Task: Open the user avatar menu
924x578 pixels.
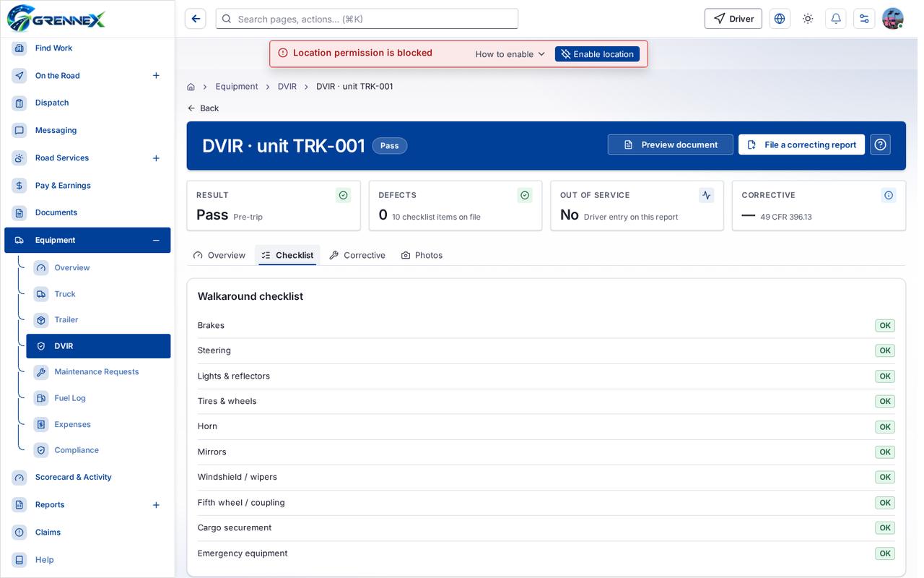Action: pos(893,19)
